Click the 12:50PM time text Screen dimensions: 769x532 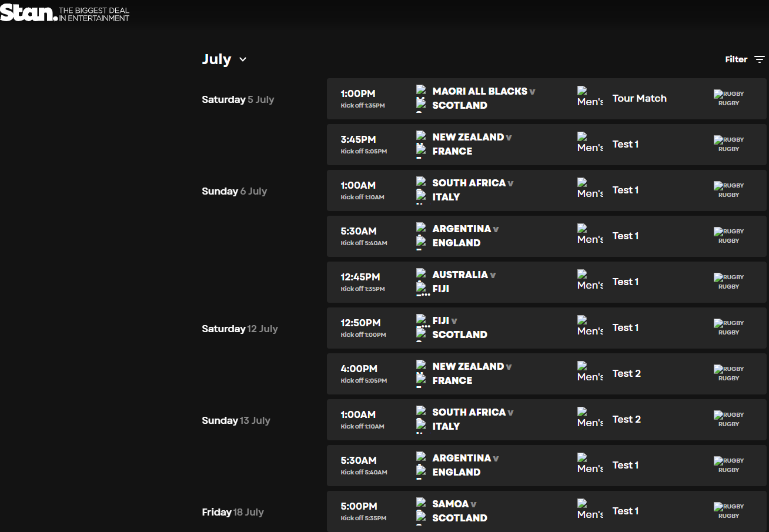(x=360, y=323)
